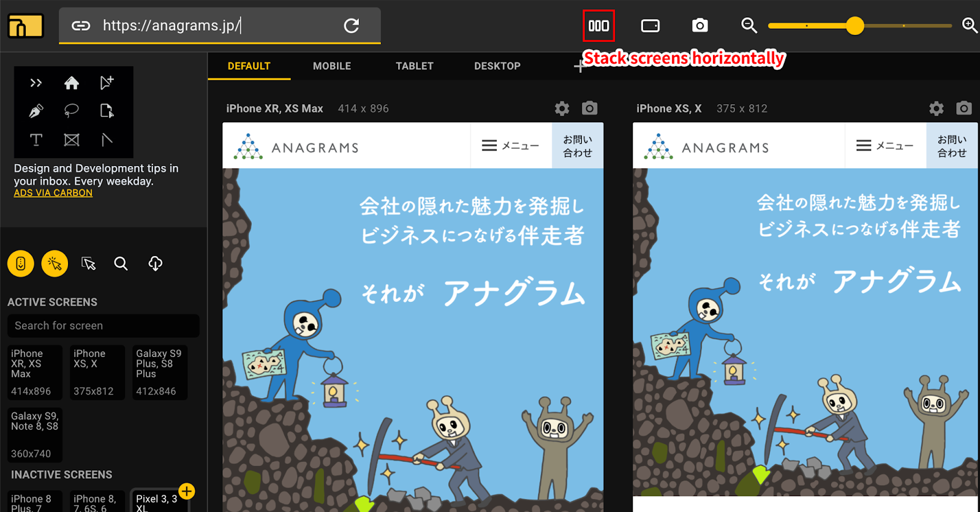980x512 pixels.
Task: Toggle the yellow scroll sync button
Action: click(x=21, y=263)
